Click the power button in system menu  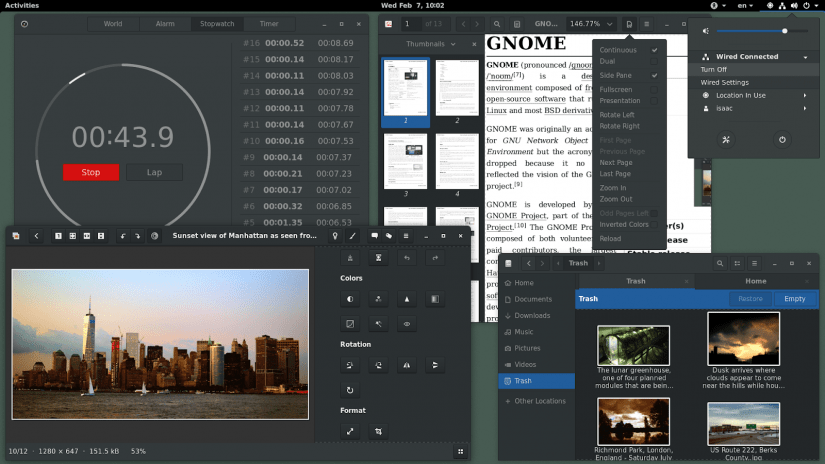click(x=781, y=141)
